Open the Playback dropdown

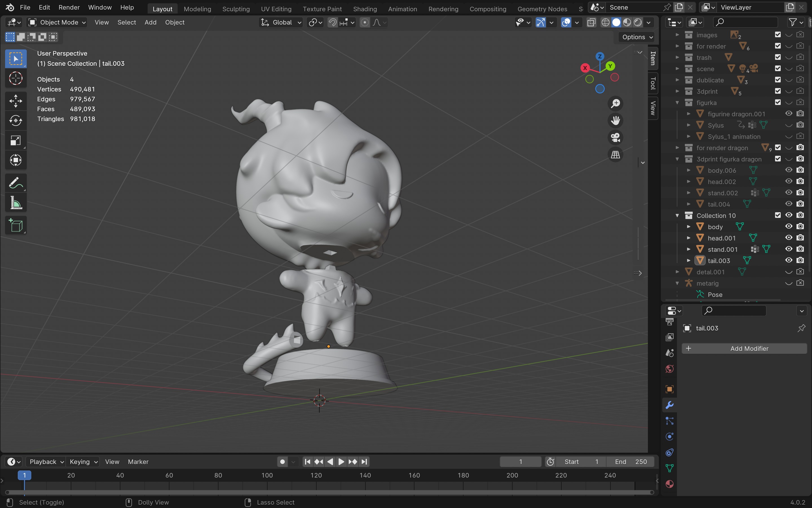(x=46, y=462)
